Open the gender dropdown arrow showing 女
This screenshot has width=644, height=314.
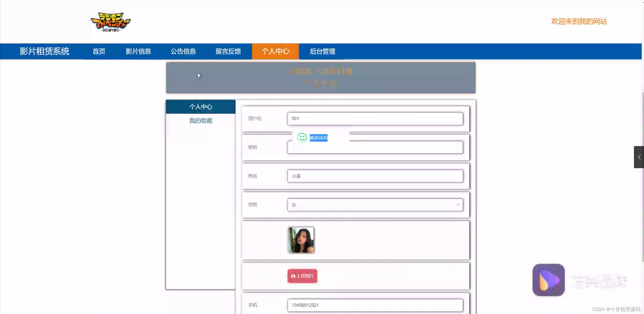(458, 205)
